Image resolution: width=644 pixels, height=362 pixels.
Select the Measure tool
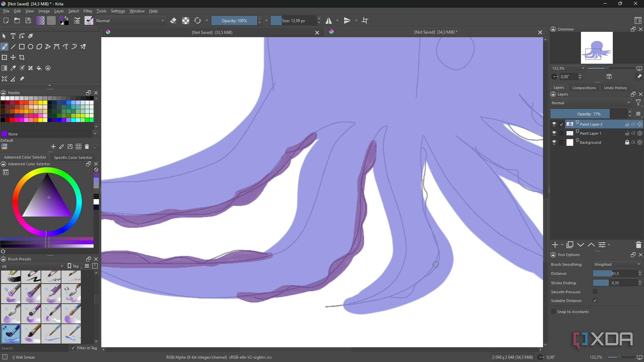13,79
